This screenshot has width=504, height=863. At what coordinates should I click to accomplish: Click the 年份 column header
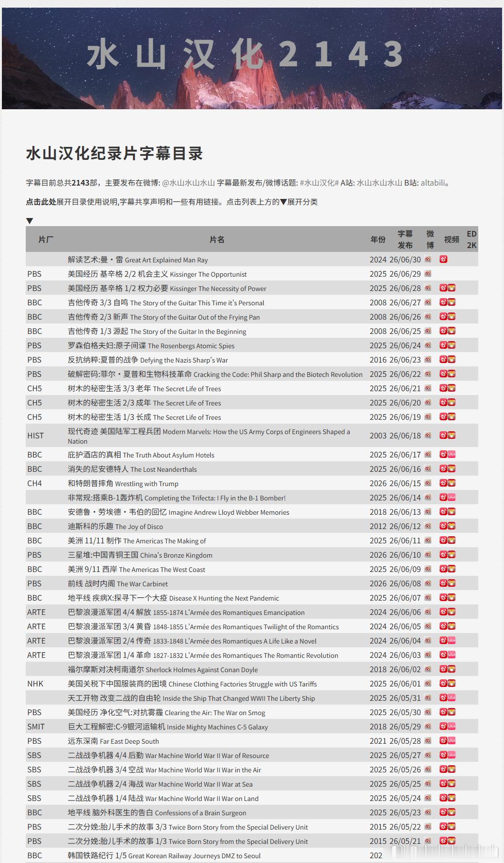tap(378, 239)
